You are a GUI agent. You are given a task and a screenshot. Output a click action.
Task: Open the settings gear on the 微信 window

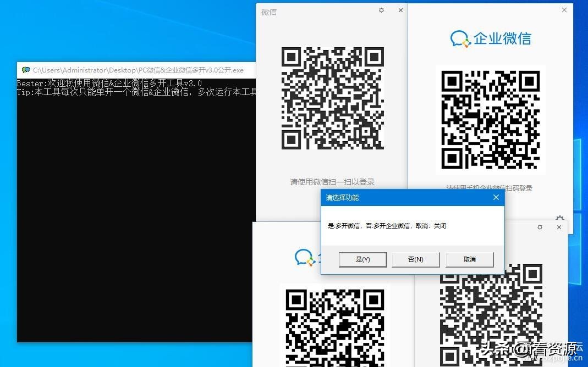coord(381,10)
